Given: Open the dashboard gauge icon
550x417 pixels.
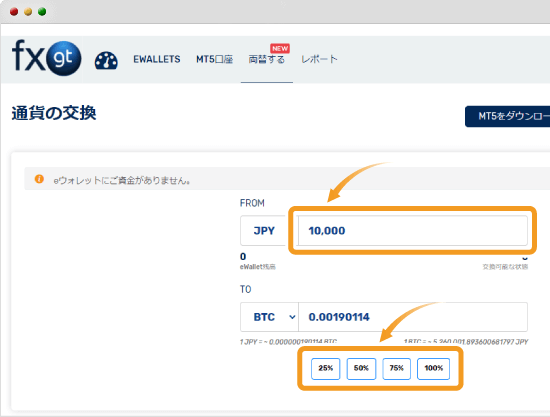Looking at the screenshot, I should [106, 60].
